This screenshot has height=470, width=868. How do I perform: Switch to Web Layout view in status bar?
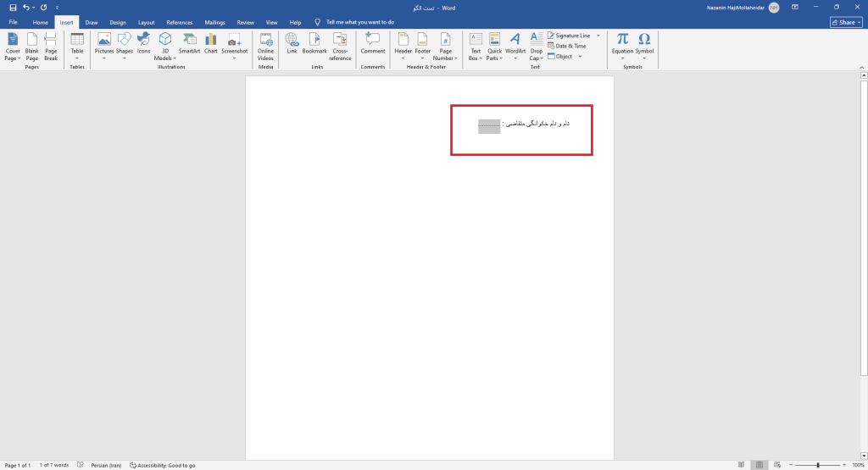pos(780,465)
